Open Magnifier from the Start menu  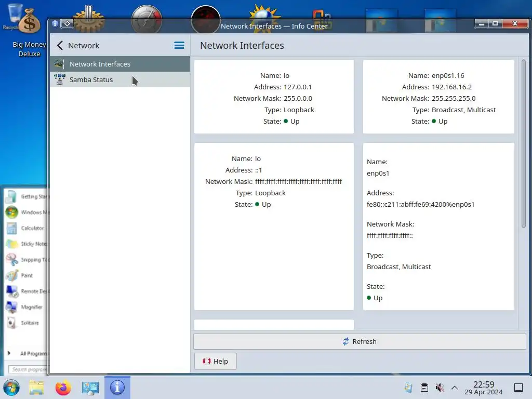26,307
